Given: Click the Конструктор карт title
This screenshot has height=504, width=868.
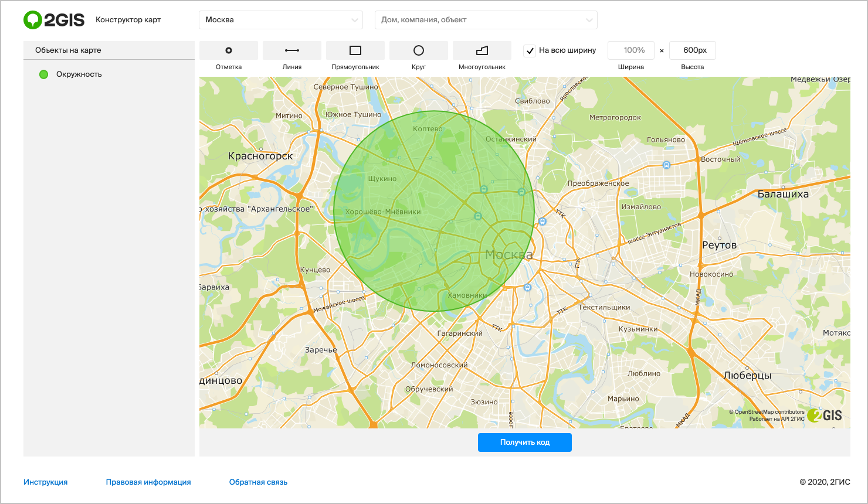Looking at the screenshot, I should point(128,20).
